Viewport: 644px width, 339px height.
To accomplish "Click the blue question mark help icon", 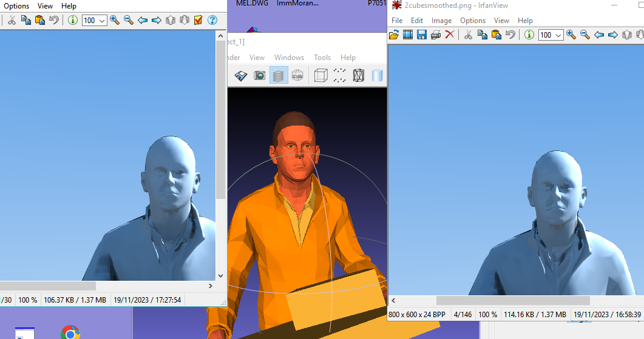I will tap(212, 20).
